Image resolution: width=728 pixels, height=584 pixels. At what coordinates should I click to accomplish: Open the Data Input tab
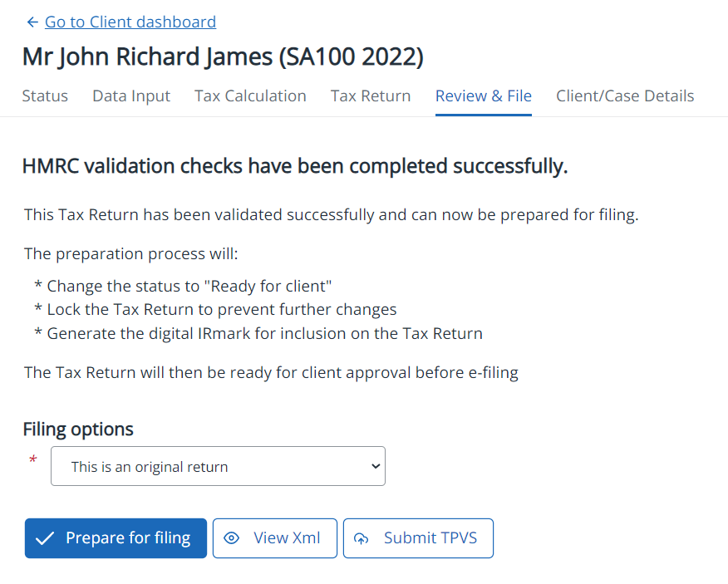(x=131, y=96)
